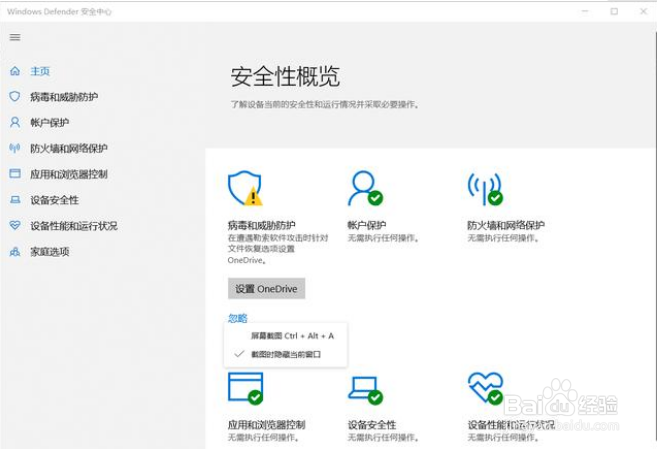Select 应用和浏览器控制 in the sidebar
This screenshot has width=657, height=449.
tap(69, 174)
